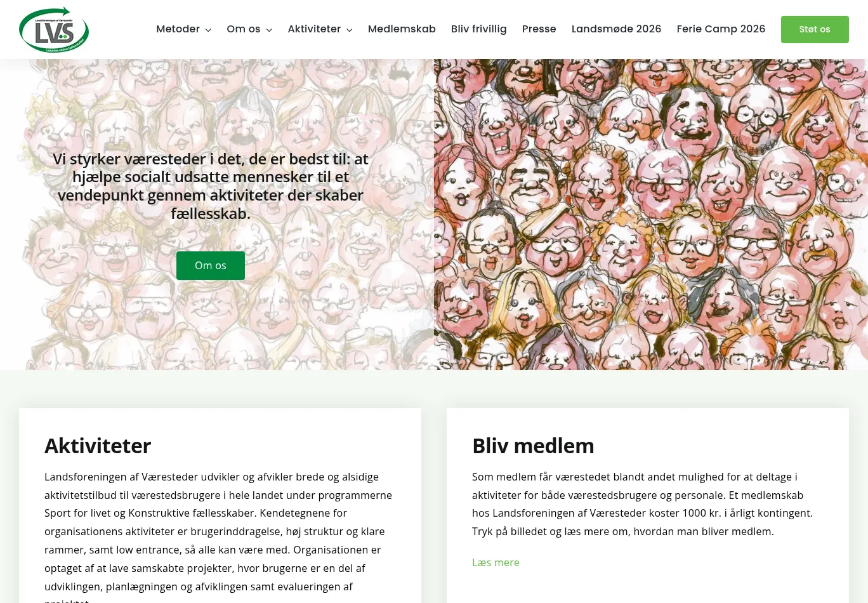868x603 pixels.
Task: Open the Ferie Camp 2026 link
Action: [x=721, y=29]
